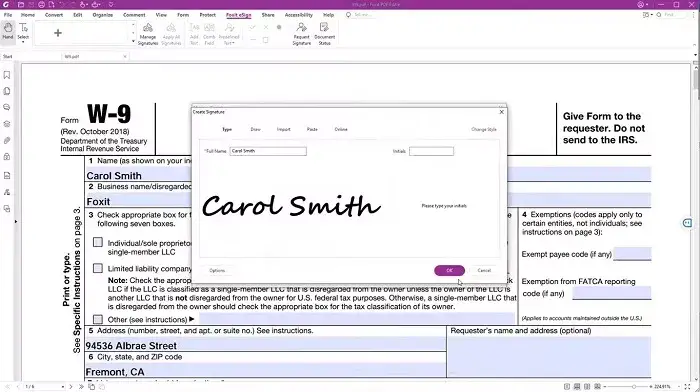
Task: Open the File menu
Action: pos(8,15)
